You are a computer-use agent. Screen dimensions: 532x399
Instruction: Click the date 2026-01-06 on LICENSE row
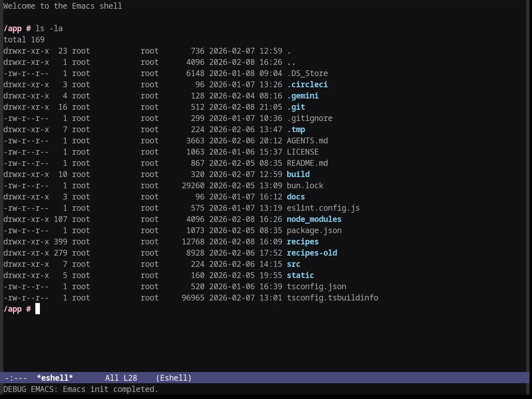coord(232,152)
